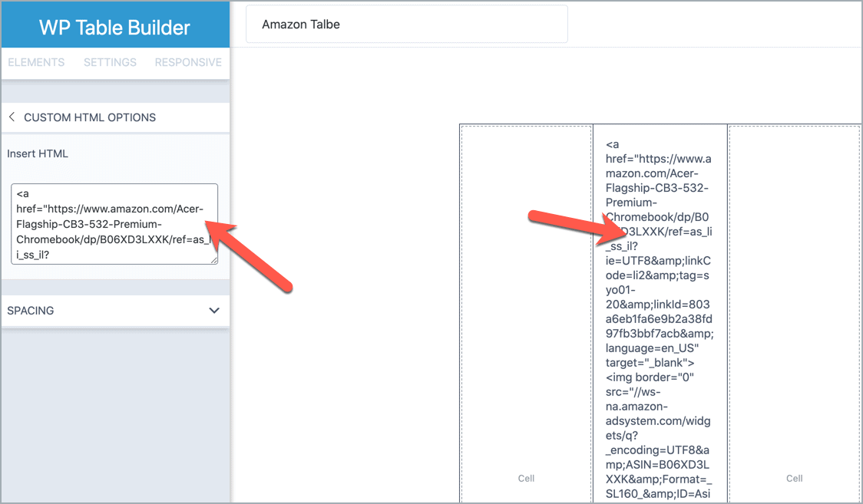
Task: Click the Cell placeholder label in left column
Action: (526, 478)
